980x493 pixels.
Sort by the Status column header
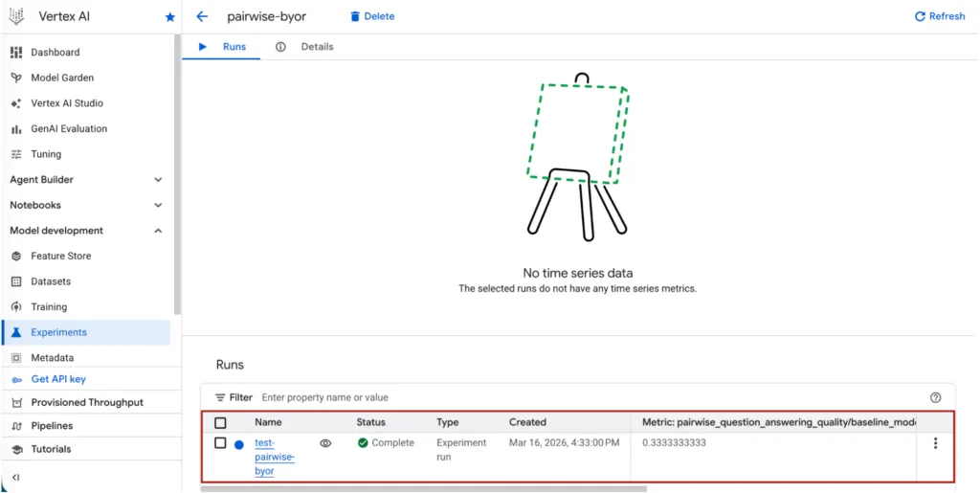(371, 422)
